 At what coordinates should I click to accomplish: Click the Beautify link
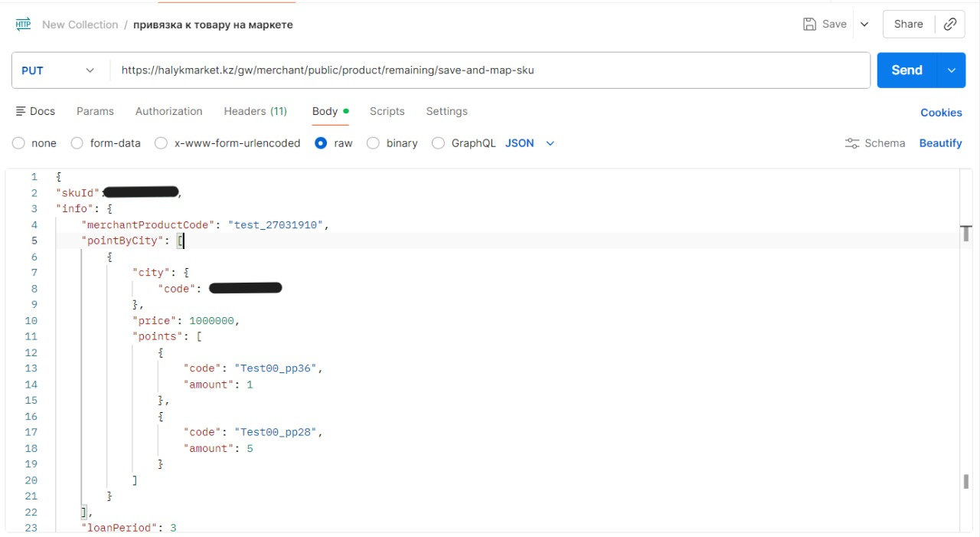[940, 143]
